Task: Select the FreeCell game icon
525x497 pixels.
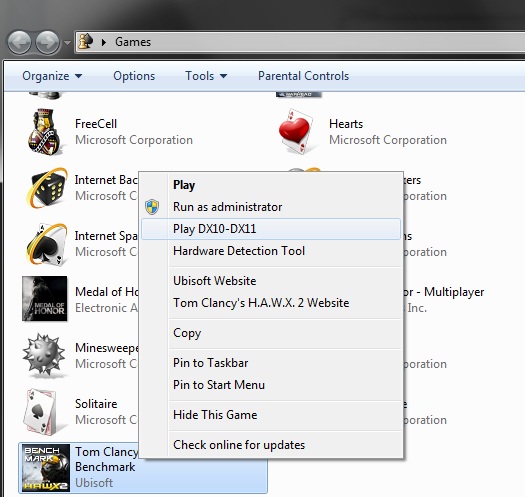Action: pos(45,132)
